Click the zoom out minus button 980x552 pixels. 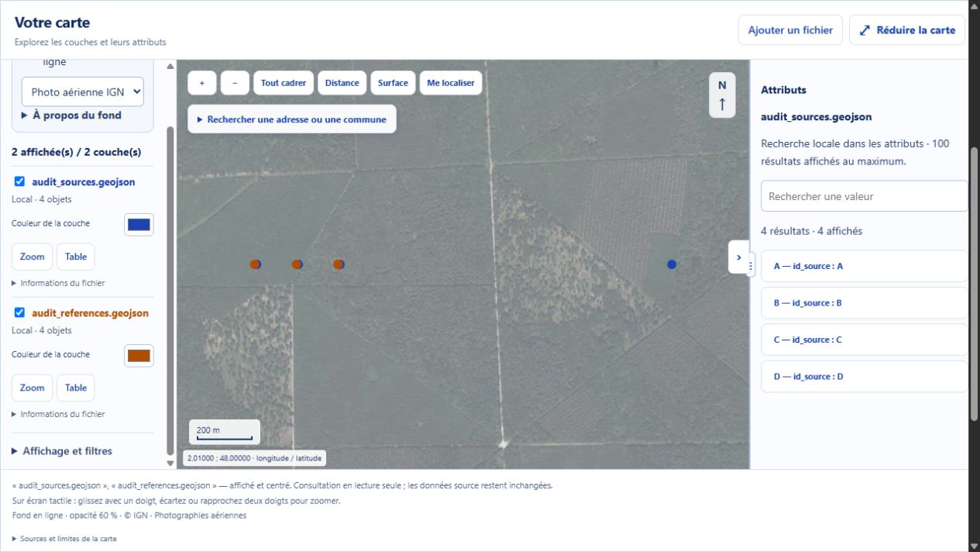(x=235, y=83)
